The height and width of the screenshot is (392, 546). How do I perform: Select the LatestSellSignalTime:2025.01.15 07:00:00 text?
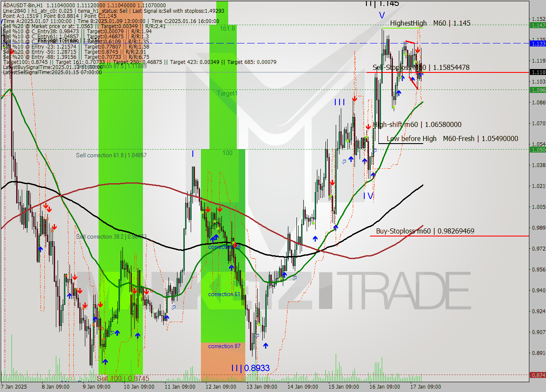(x=52, y=72)
